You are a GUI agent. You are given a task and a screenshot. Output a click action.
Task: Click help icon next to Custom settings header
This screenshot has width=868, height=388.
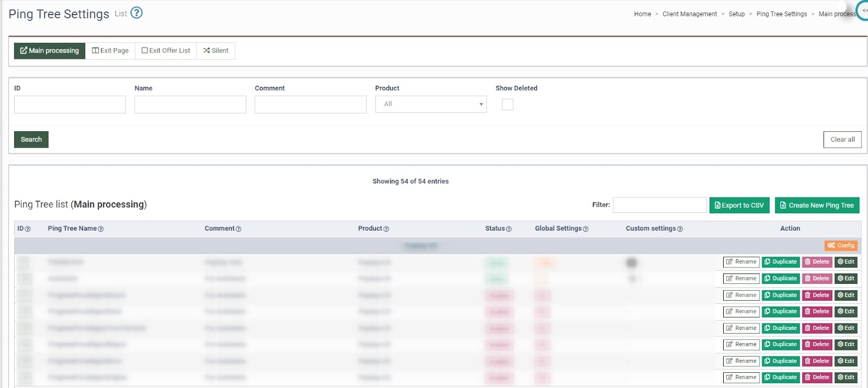[x=680, y=229]
